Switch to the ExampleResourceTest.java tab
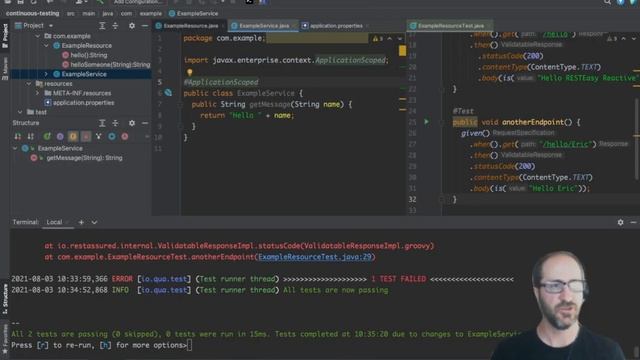This screenshot has height=360, width=640. coord(450,26)
